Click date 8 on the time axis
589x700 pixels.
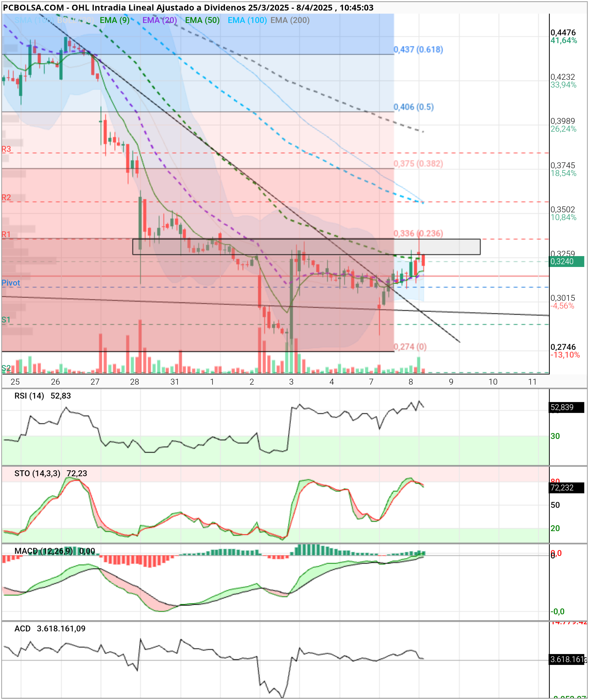[411, 382]
